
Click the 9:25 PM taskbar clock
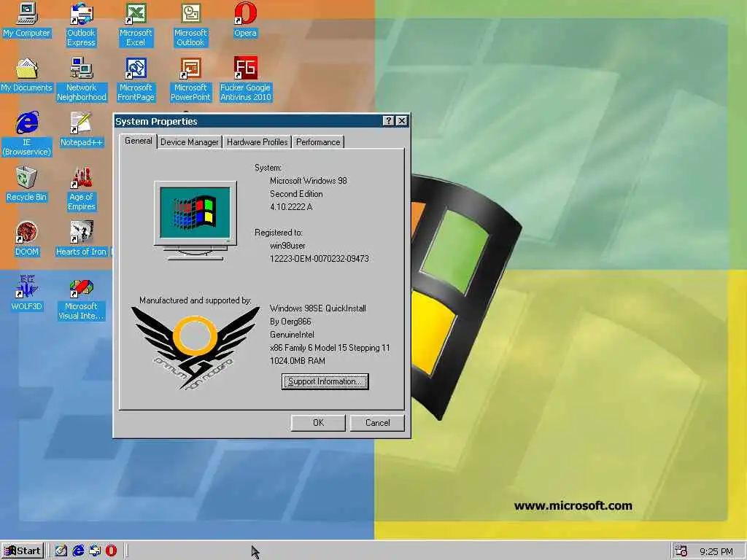pos(716,551)
